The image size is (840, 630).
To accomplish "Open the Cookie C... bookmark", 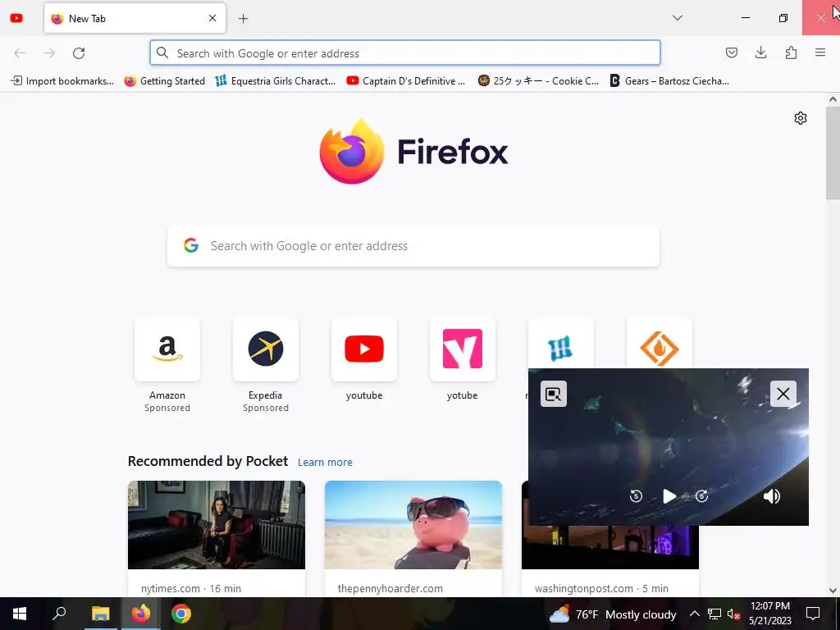I will [x=538, y=81].
